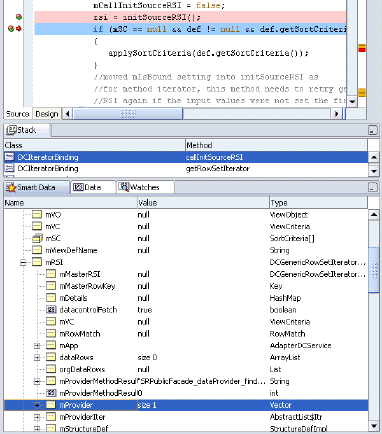Viewport: 382px width, 434px height.
Task: Click the Name column header
Action: [70, 203]
